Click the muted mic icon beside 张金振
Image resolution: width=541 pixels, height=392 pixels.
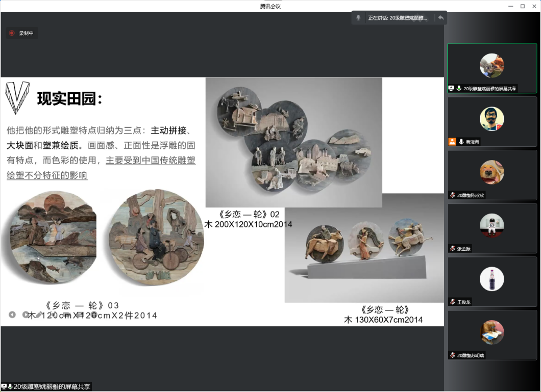(x=452, y=248)
